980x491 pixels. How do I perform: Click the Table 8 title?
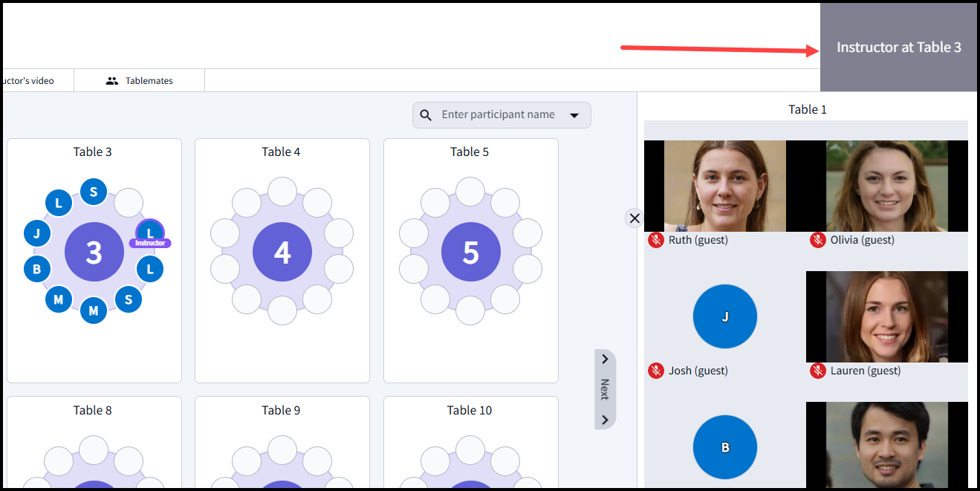point(93,410)
